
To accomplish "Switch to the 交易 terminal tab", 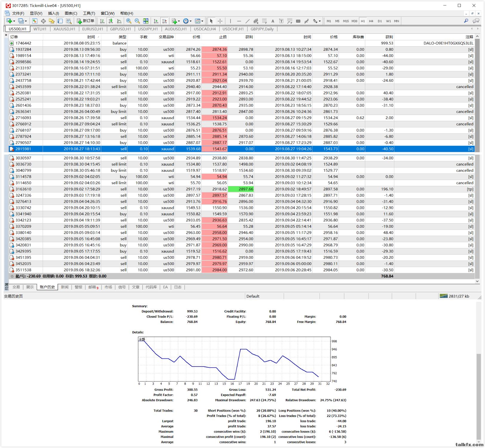I will coord(16,287).
